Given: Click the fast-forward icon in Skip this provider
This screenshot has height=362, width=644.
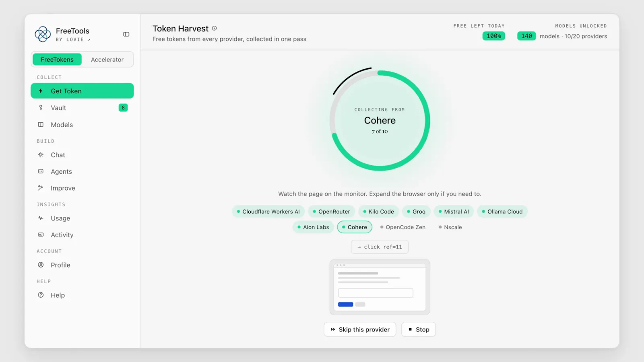Looking at the screenshot, I should coord(333,329).
